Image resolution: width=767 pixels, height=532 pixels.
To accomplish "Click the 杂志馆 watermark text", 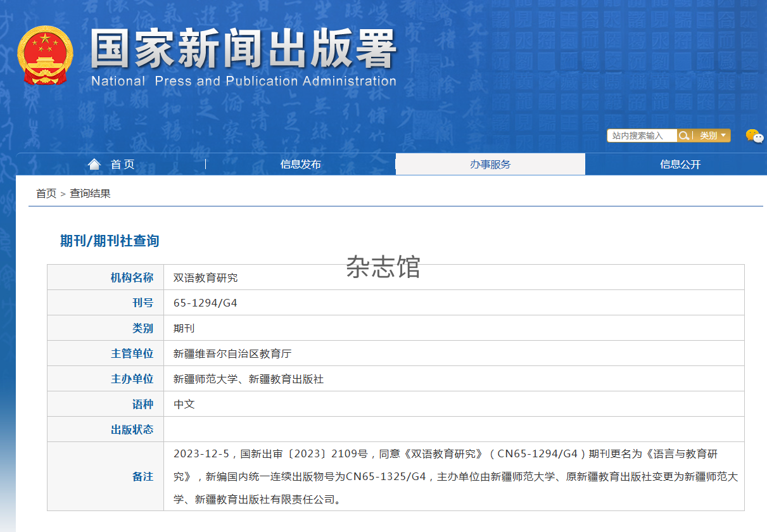I will click(x=383, y=267).
